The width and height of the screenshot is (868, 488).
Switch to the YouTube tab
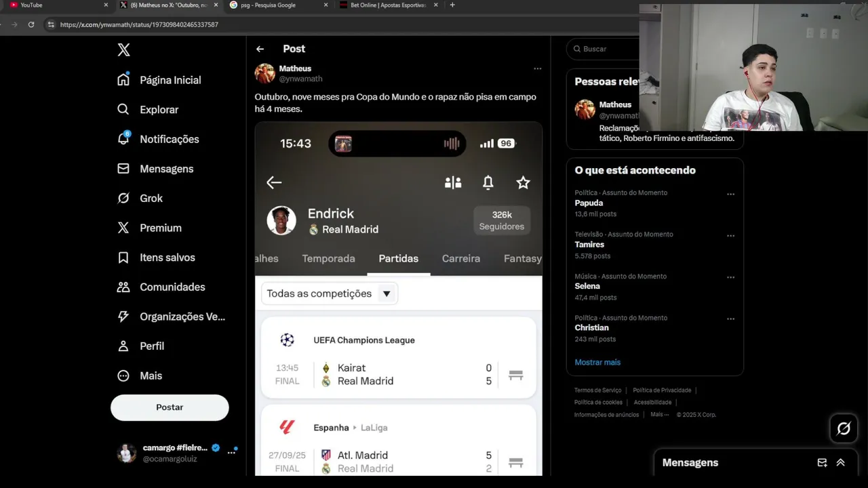(x=58, y=5)
